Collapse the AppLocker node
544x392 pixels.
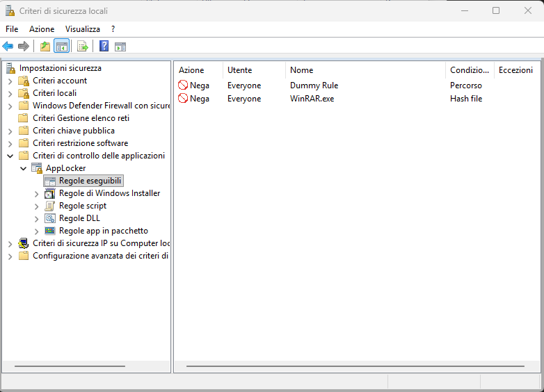[x=23, y=168]
